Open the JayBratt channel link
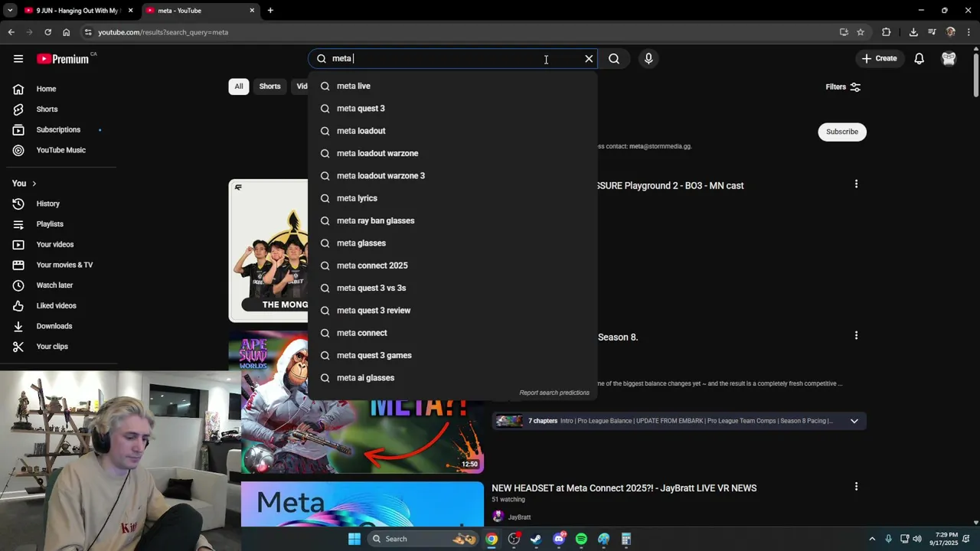Viewport: 980px width, 551px height. click(x=519, y=517)
